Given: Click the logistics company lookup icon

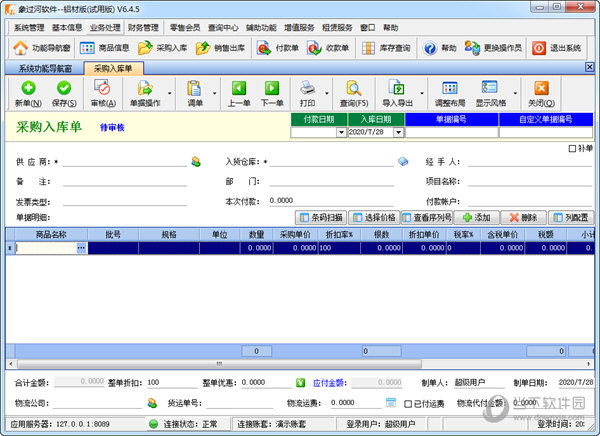Looking at the screenshot, I should [152, 403].
